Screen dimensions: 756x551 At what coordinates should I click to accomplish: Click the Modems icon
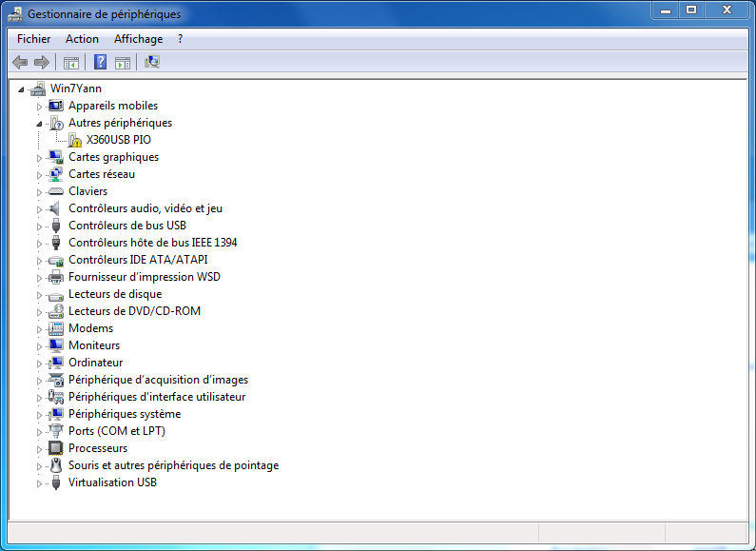click(56, 328)
